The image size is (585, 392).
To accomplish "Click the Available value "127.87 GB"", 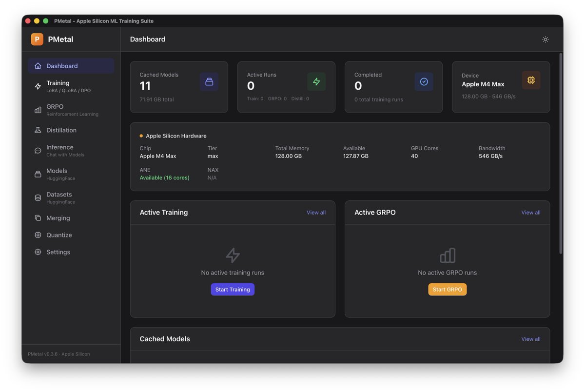I will click(x=356, y=156).
